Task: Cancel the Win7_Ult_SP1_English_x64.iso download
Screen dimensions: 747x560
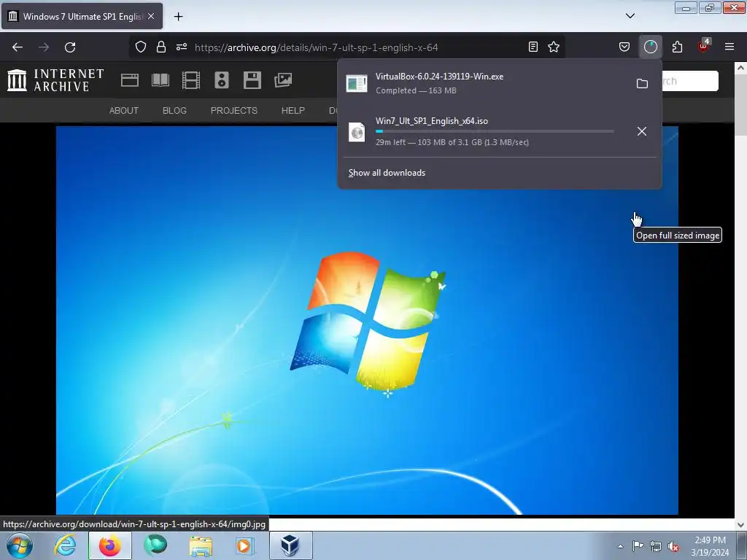Action: click(x=642, y=131)
